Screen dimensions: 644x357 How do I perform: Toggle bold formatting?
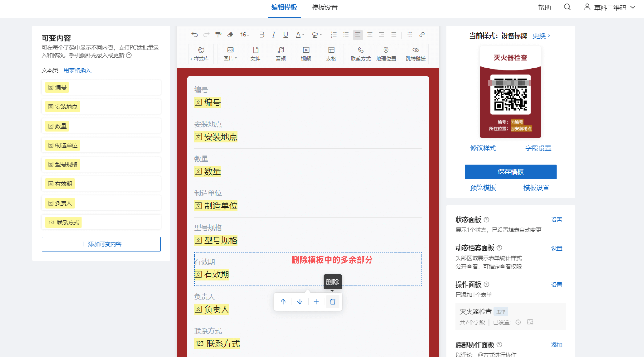coord(262,35)
